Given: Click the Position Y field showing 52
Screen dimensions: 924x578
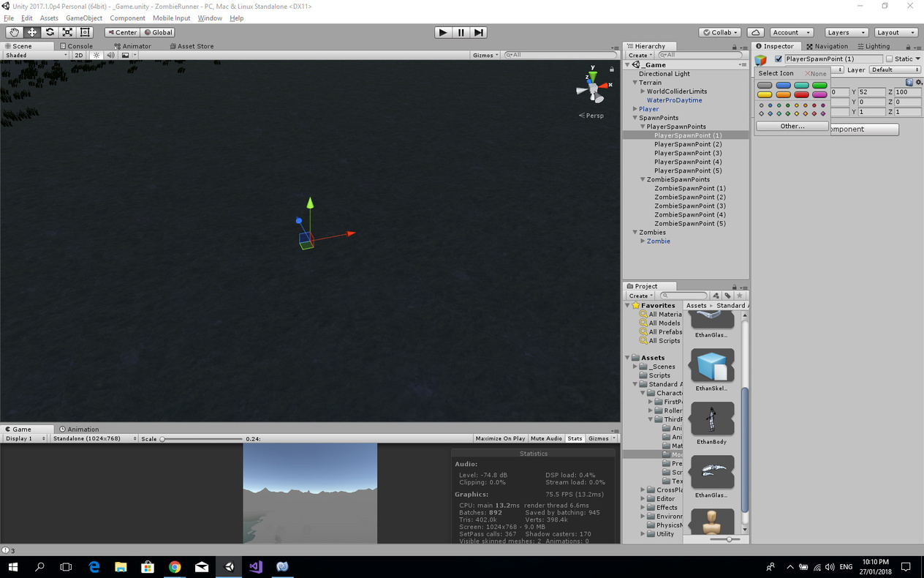Looking at the screenshot, I should pyautogui.click(x=871, y=92).
